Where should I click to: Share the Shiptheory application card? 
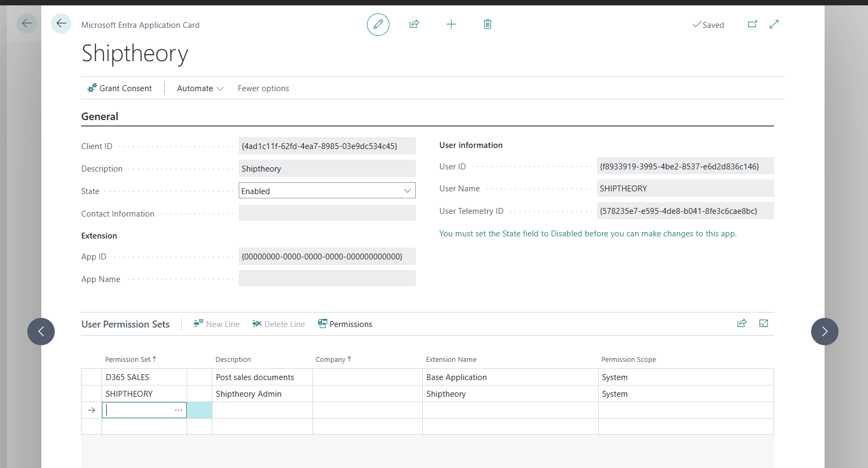(414, 24)
